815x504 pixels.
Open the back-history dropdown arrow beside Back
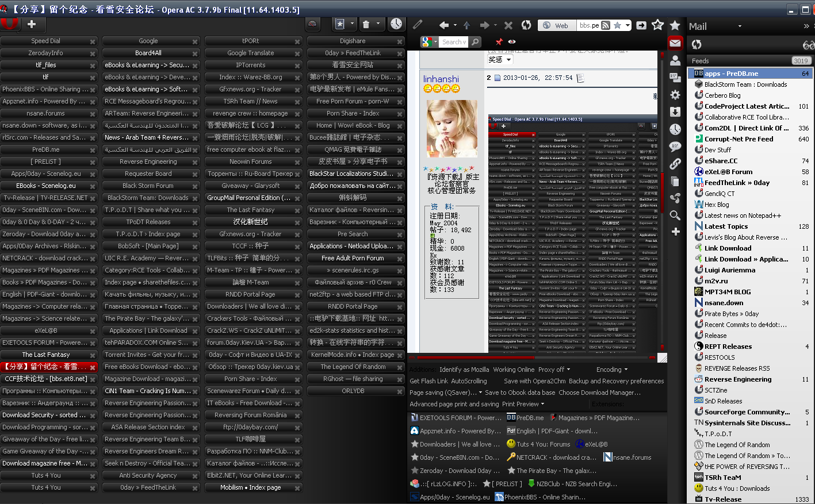[x=455, y=25]
